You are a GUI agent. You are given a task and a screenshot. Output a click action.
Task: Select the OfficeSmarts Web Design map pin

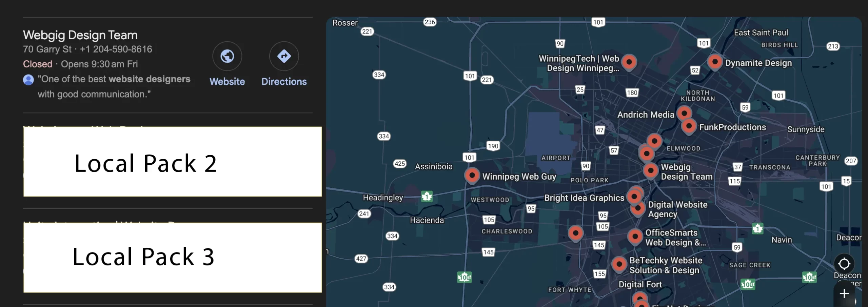click(635, 237)
